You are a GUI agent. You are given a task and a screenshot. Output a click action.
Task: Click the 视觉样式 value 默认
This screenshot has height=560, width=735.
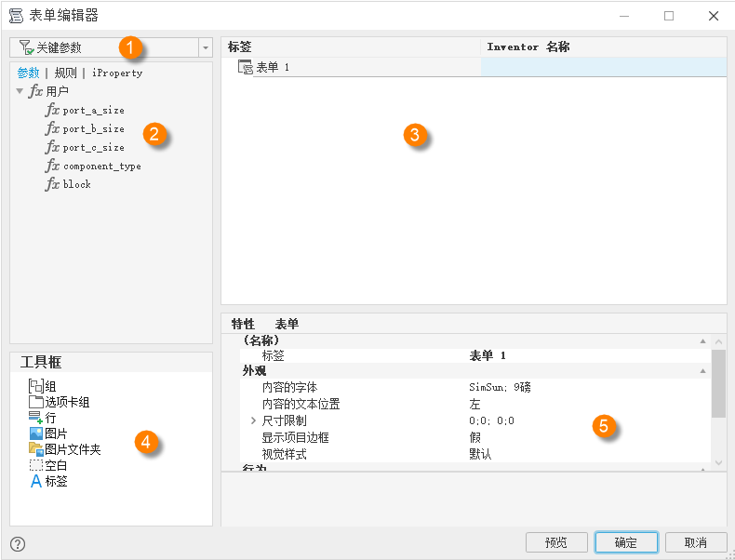click(480, 454)
